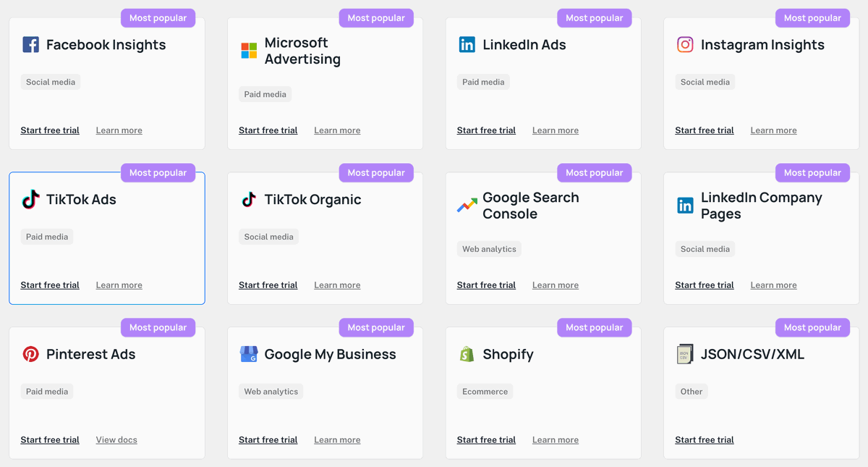Click the JSON/CSV/XML file icon

[x=686, y=354]
